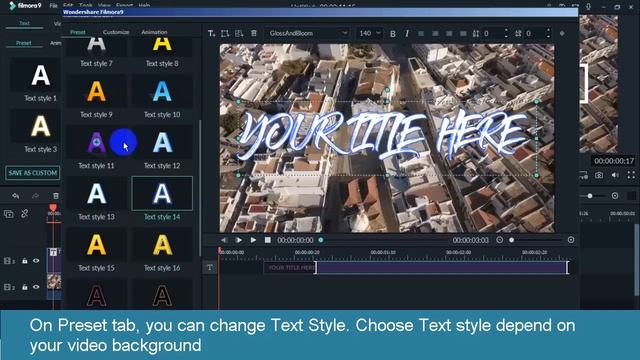Screen dimensions: 640x360
Task: Click the T text track icon
Action: [209, 268]
